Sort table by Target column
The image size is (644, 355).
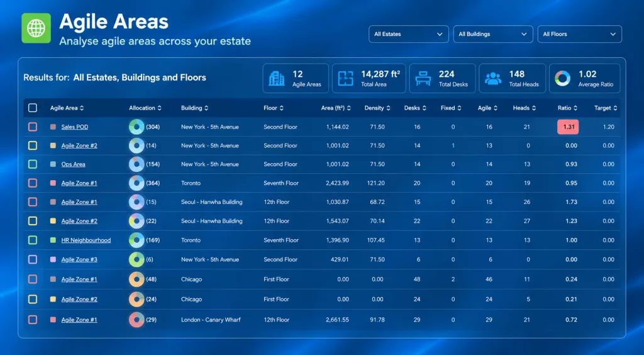(x=606, y=108)
